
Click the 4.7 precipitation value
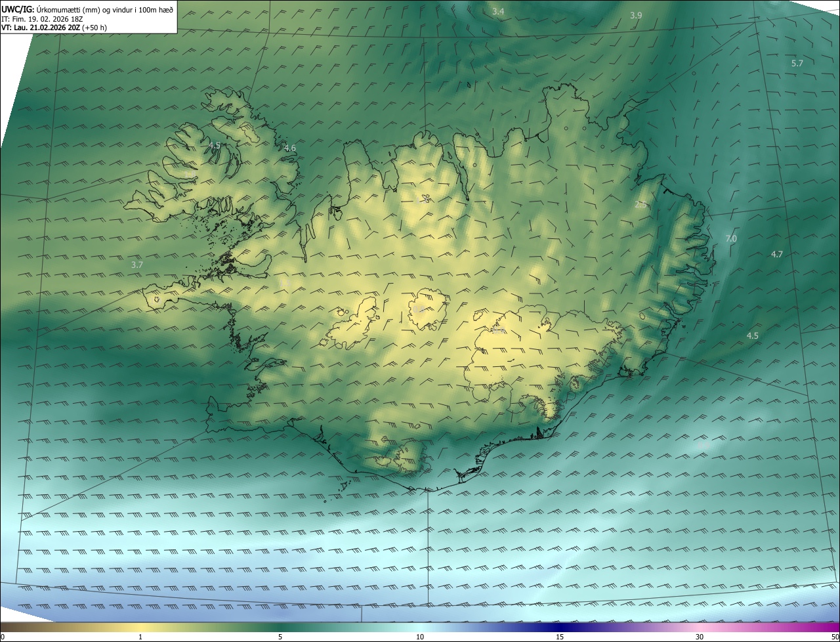(x=777, y=254)
